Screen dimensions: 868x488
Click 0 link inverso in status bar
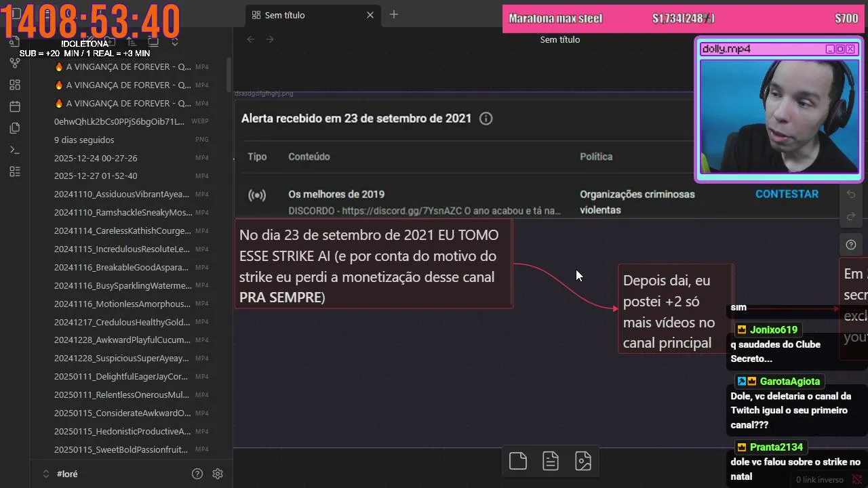click(820, 480)
